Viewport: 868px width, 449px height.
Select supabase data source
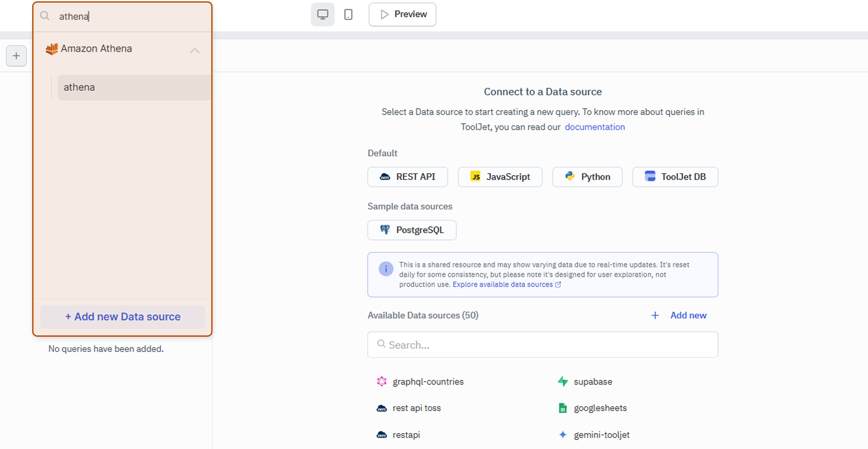[x=592, y=382]
